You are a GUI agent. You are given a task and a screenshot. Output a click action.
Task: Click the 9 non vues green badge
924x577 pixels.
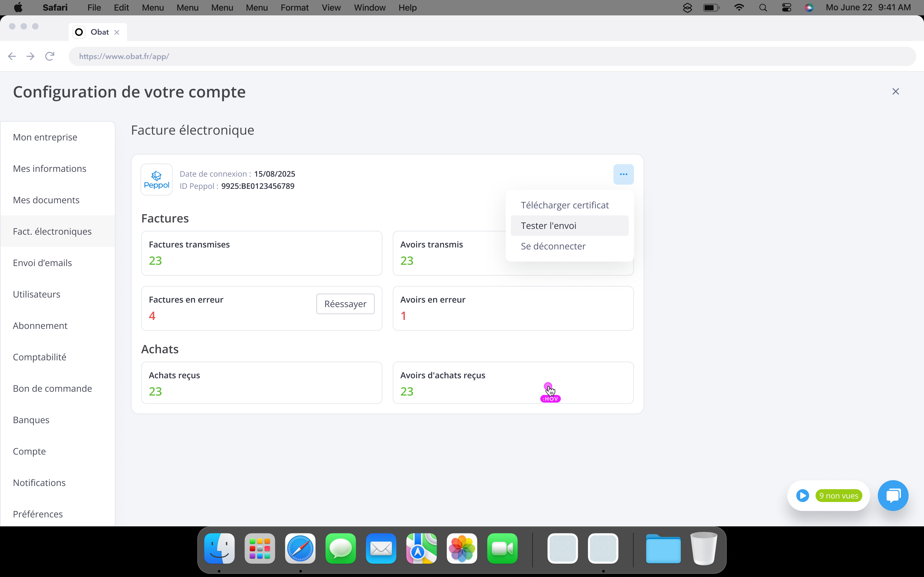(x=838, y=496)
